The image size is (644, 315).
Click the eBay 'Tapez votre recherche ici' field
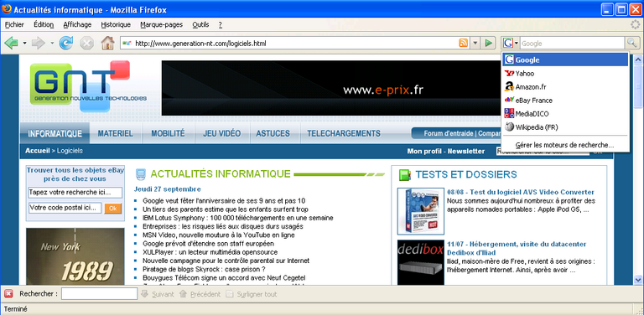75,193
